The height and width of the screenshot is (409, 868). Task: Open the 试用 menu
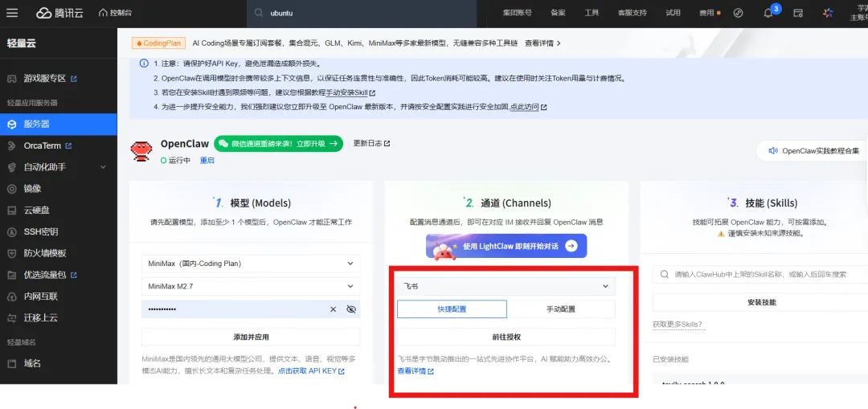pos(673,13)
